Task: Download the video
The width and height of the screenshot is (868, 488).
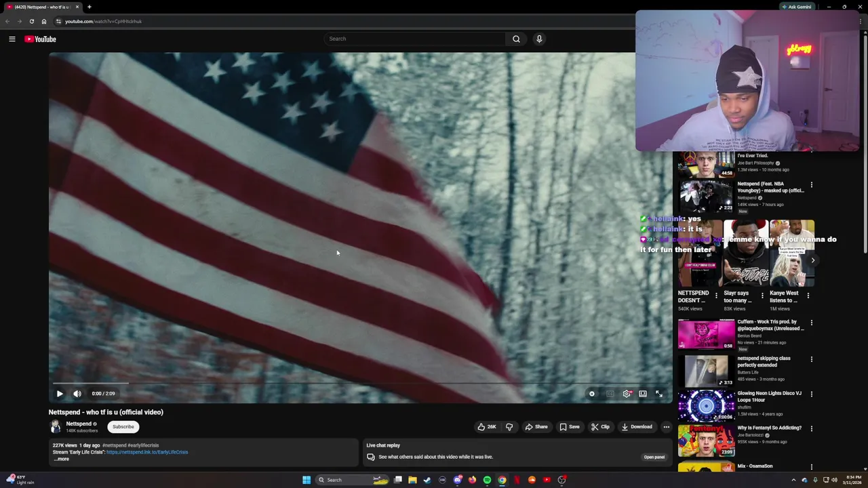Action: pyautogui.click(x=636, y=427)
